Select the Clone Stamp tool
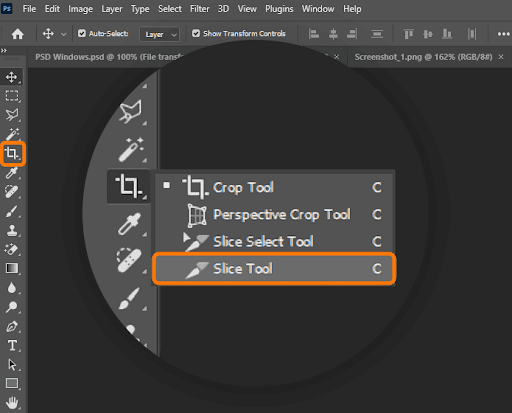Screen dimensions: 512x413 (x=12, y=230)
